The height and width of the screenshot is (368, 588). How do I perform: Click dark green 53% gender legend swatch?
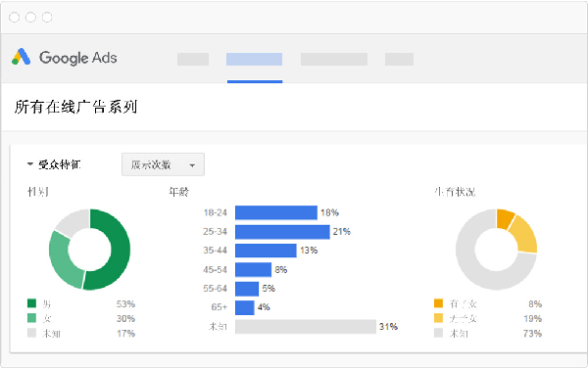pyautogui.click(x=32, y=302)
